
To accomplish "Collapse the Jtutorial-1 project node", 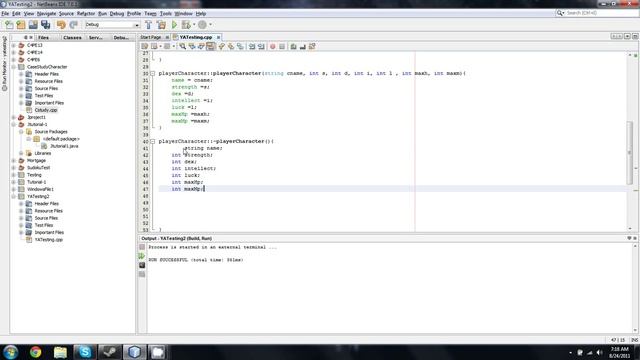I will [x=13, y=124].
